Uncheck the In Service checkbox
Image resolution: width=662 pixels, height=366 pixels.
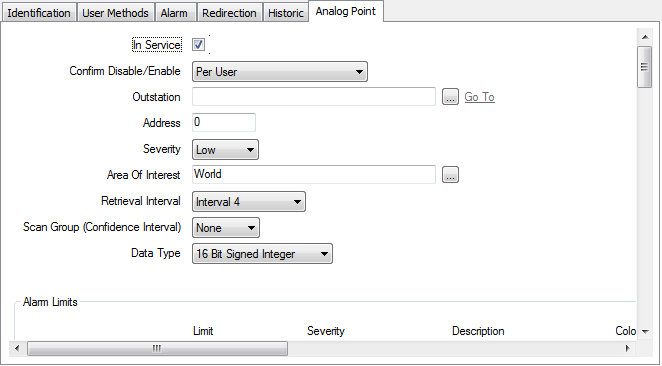tap(198, 44)
